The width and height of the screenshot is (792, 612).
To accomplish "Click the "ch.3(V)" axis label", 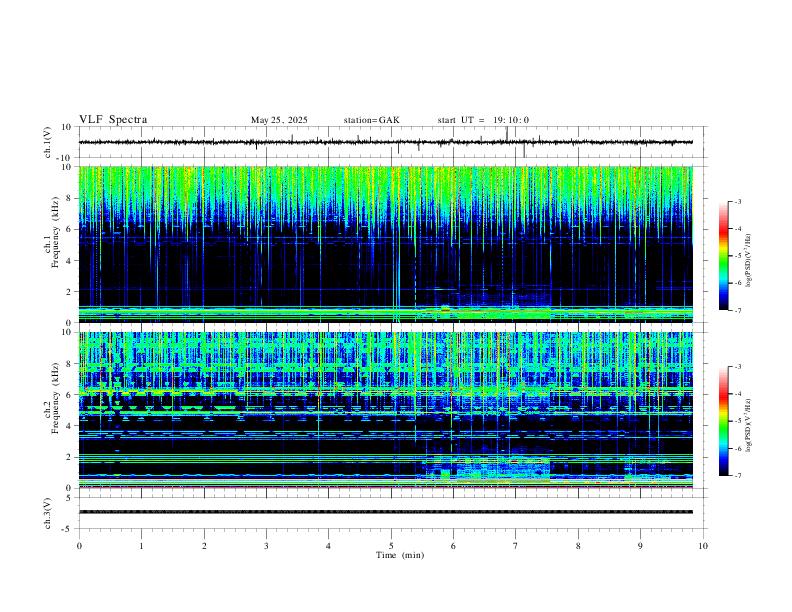I will click(48, 514).
